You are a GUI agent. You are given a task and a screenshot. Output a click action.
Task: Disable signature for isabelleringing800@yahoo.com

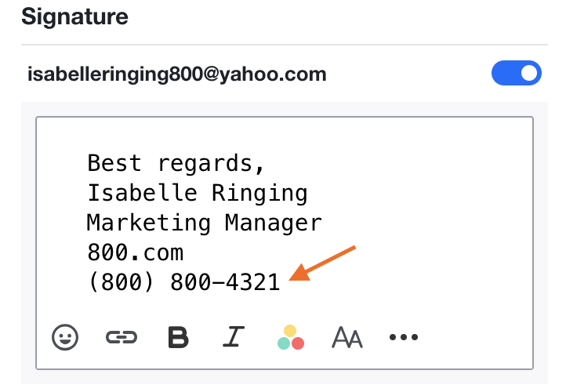(516, 73)
